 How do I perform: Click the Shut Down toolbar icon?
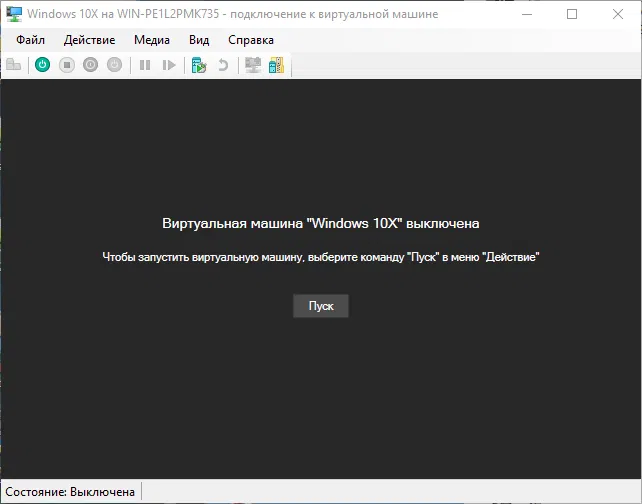[90, 65]
